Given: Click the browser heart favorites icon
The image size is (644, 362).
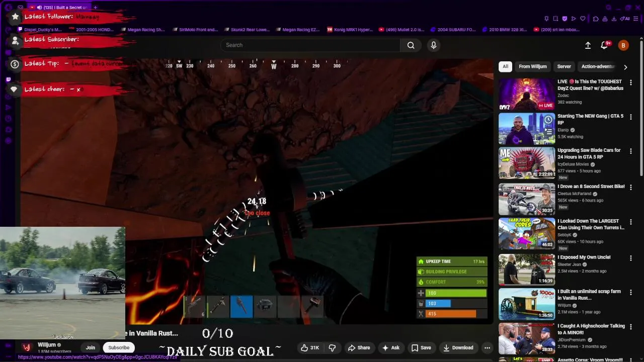Looking at the screenshot, I should [x=583, y=19].
